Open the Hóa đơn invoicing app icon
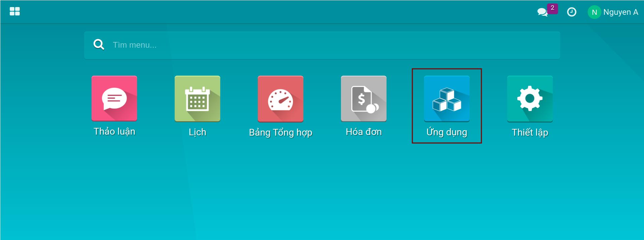The width and height of the screenshot is (644, 240). coord(364,98)
